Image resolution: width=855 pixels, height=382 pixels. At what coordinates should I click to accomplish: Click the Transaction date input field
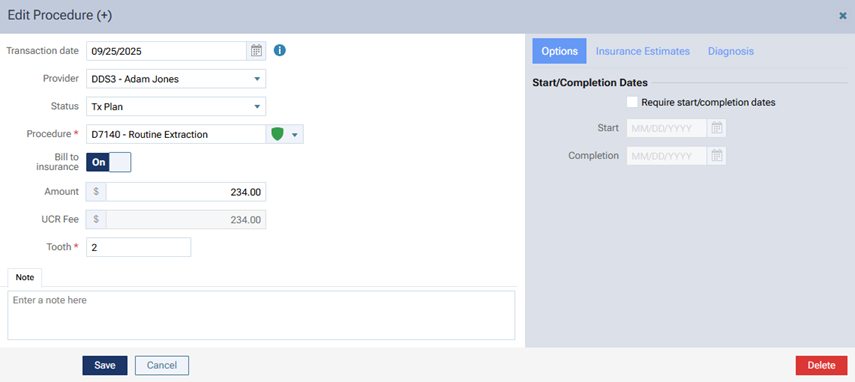pyautogui.click(x=166, y=51)
